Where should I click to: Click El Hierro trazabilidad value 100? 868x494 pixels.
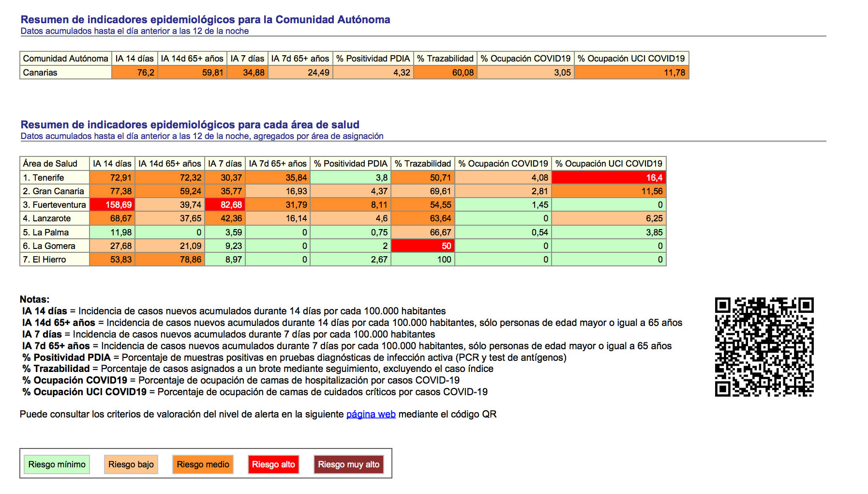423,260
